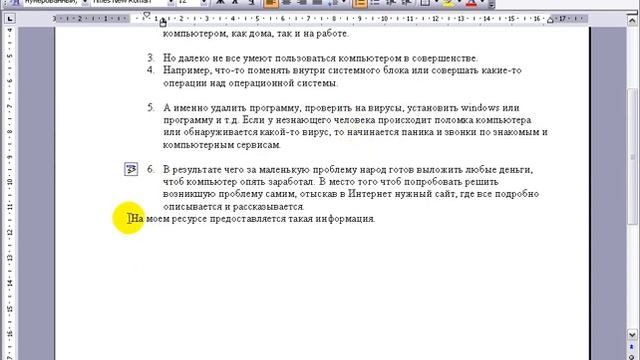Click the line starting "А именно удалить программу"

click(x=341, y=108)
